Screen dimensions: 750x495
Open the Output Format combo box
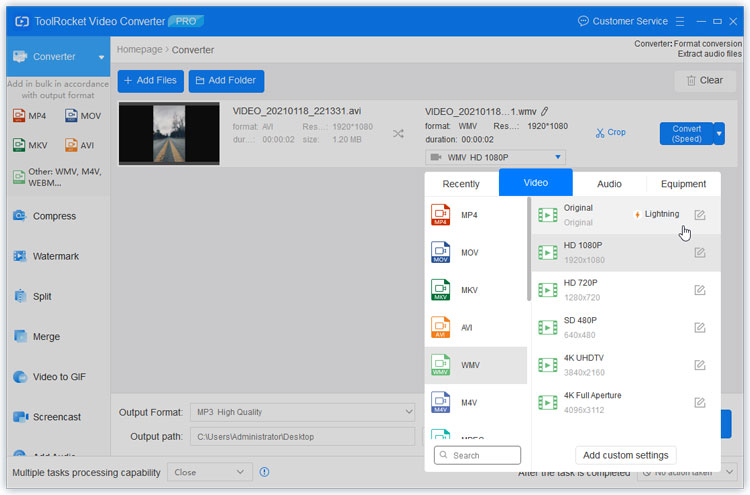coord(302,412)
